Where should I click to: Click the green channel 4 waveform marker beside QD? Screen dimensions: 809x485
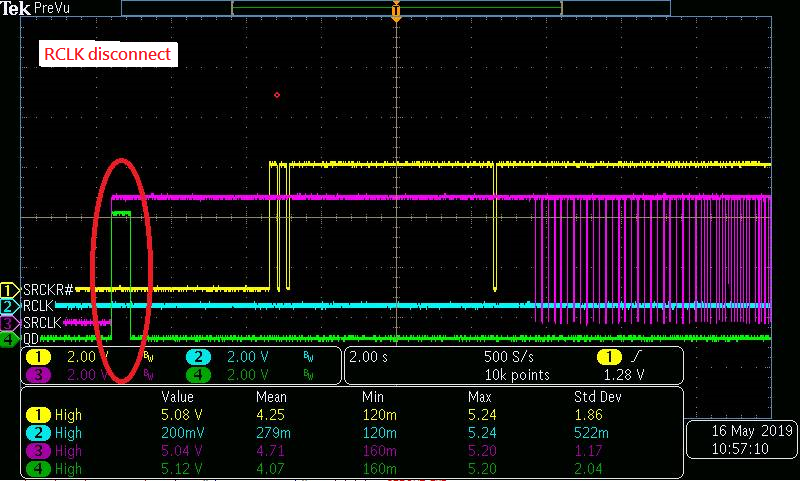9,340
